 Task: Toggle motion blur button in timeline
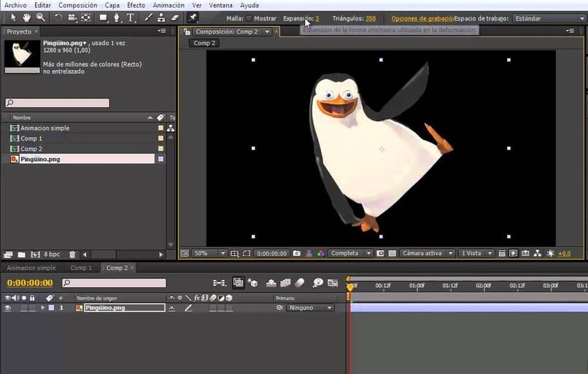coord(300,283)
